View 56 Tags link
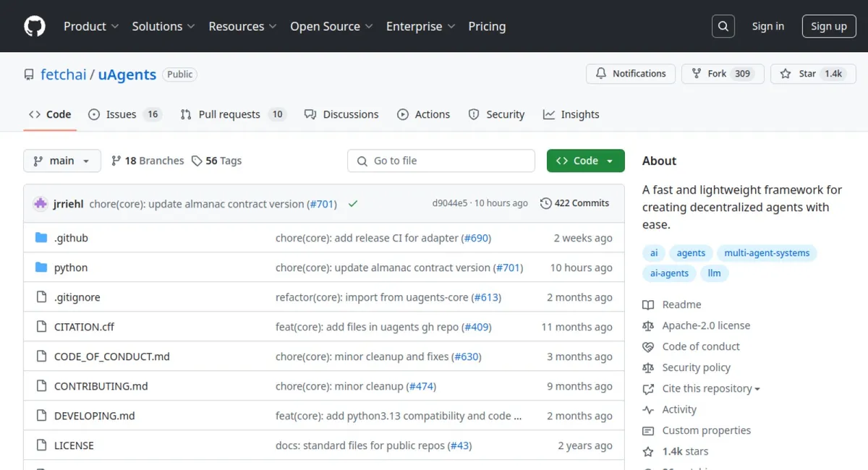The width and height of the screenshot is (868, 470). coord(217,161)
